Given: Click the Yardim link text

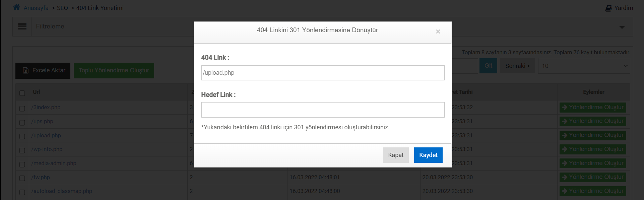Looking at the screenshot, I should click(x=624, y=8).
